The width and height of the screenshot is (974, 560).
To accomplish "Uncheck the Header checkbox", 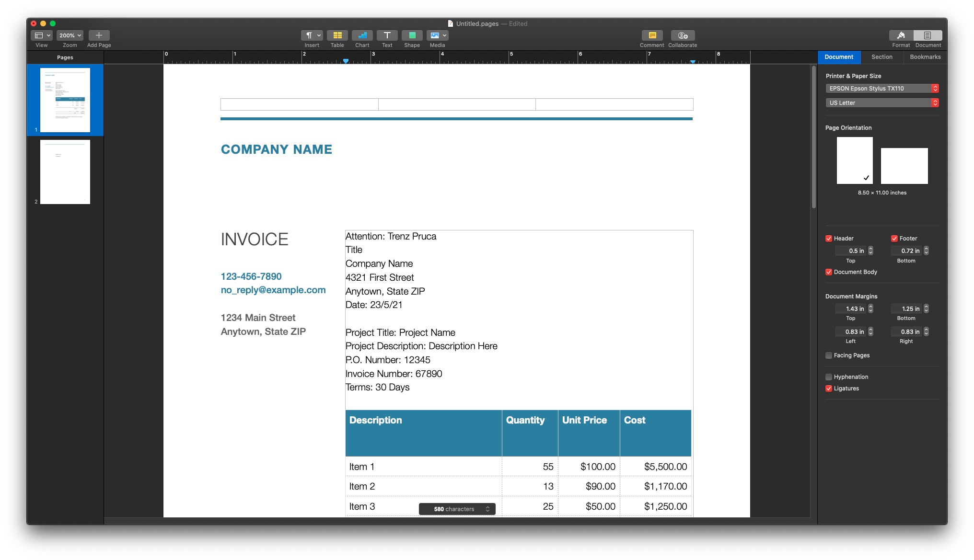I will [x=829, y=239].
